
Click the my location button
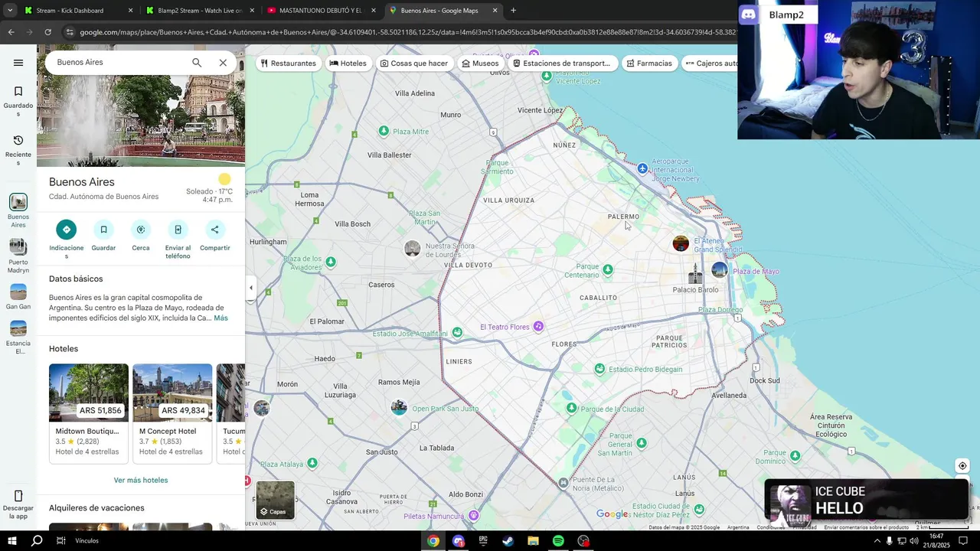(x=962, y=466)
